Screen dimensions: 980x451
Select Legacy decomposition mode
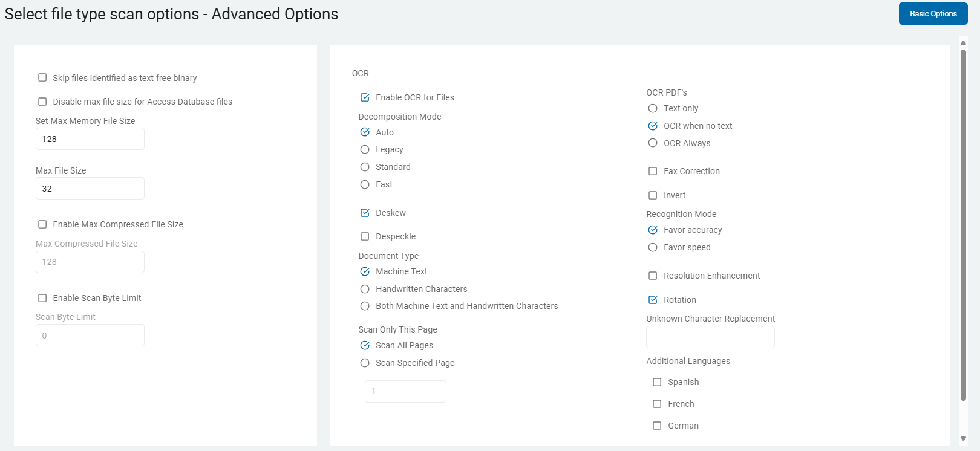click(x=365, y=149)
